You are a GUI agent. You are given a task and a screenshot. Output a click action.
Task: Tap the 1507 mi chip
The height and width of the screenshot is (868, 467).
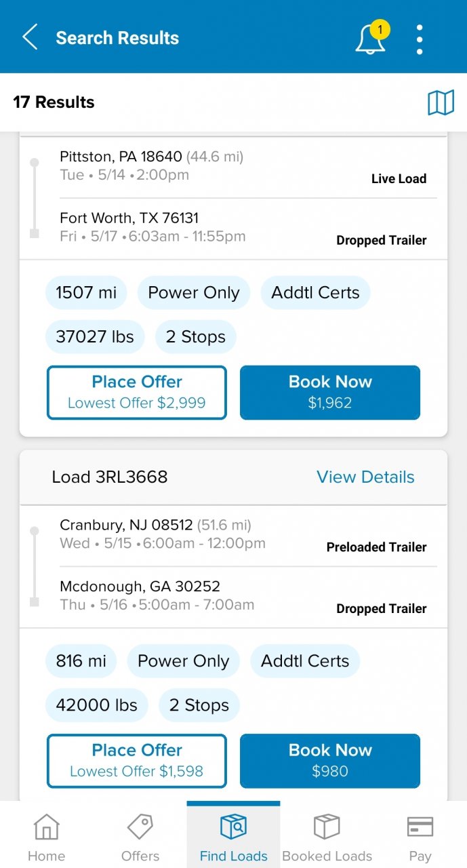click(x=86, y=293)
